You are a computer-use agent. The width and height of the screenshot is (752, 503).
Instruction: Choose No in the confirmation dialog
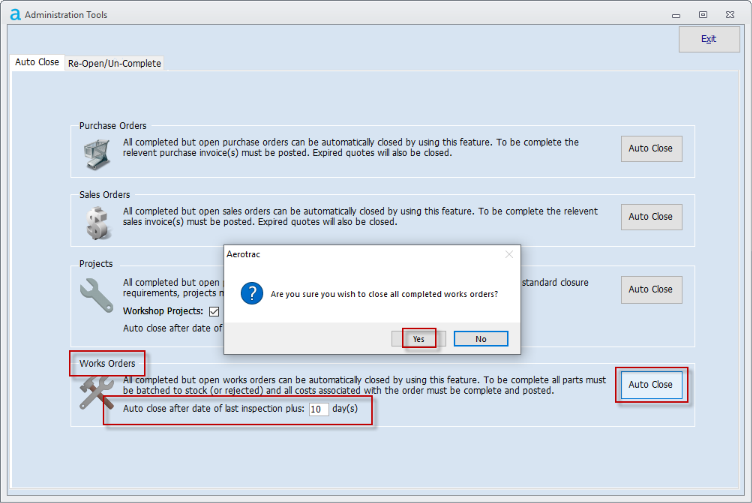480,339
